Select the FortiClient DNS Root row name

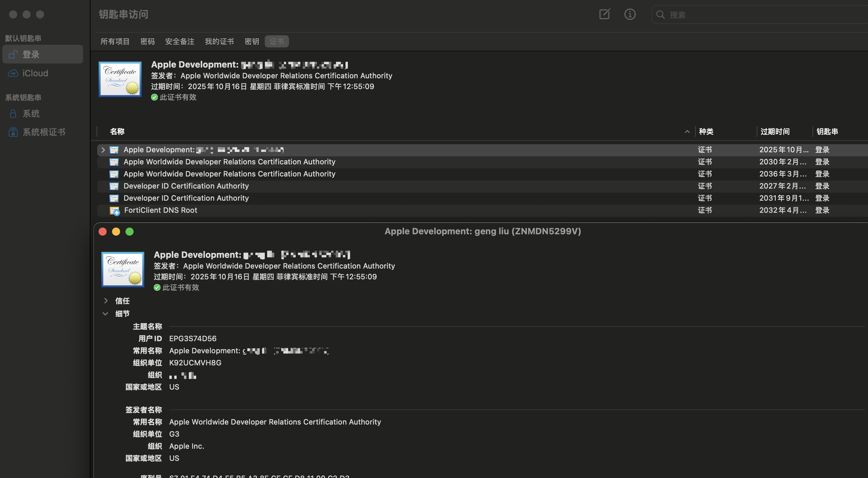160,210
